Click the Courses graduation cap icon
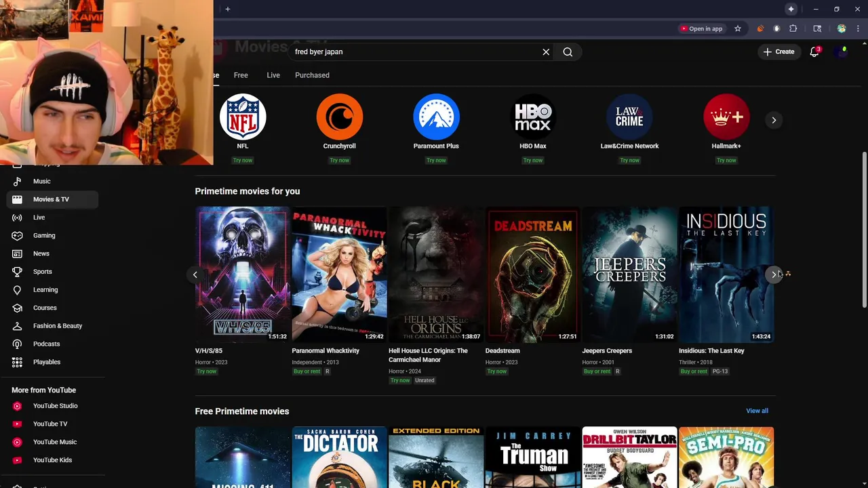This screenshot has width=868, height=488. [x=17, y=308]
